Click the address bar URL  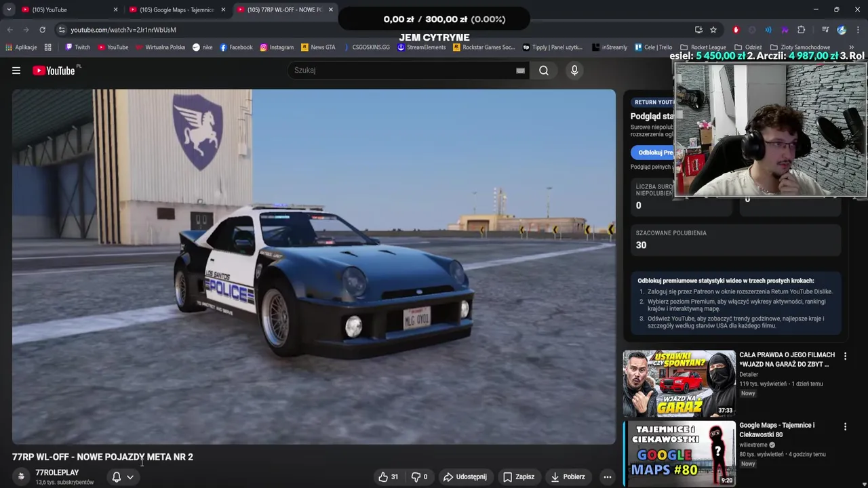click(x=123, y=30)
